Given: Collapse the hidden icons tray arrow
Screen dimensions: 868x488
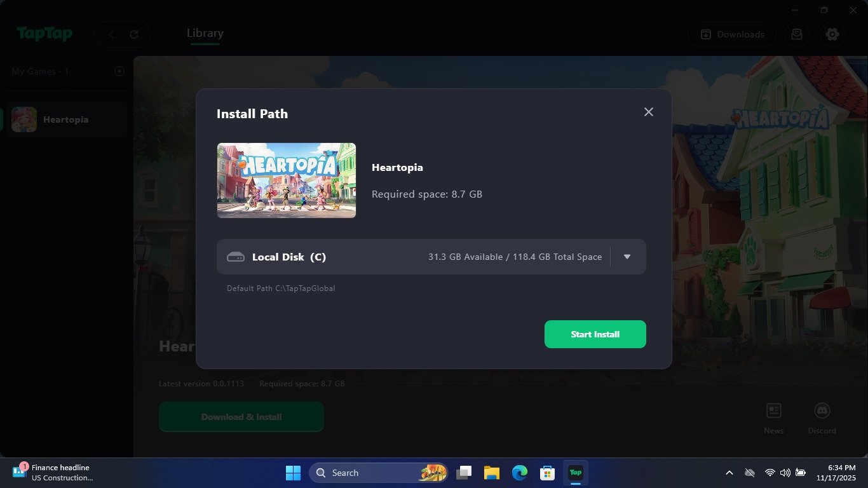Looking at the screenshot, I should (x=729, y=473).
